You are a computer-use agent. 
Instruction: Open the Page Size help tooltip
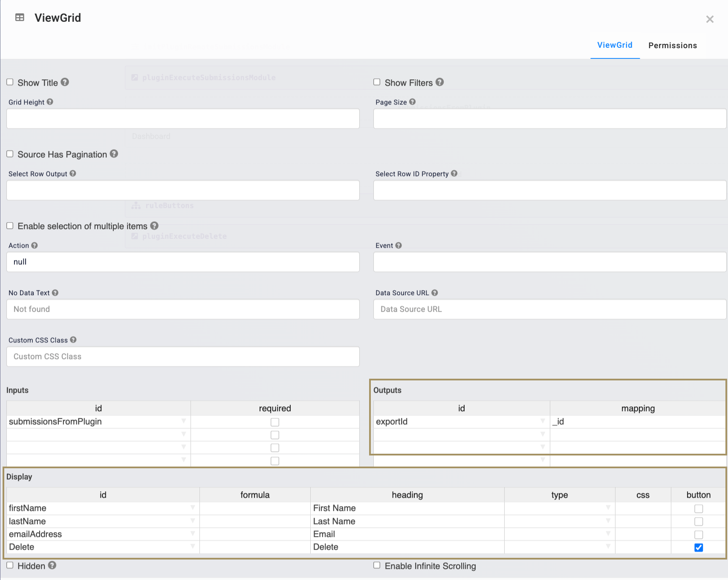coord(412,101)
